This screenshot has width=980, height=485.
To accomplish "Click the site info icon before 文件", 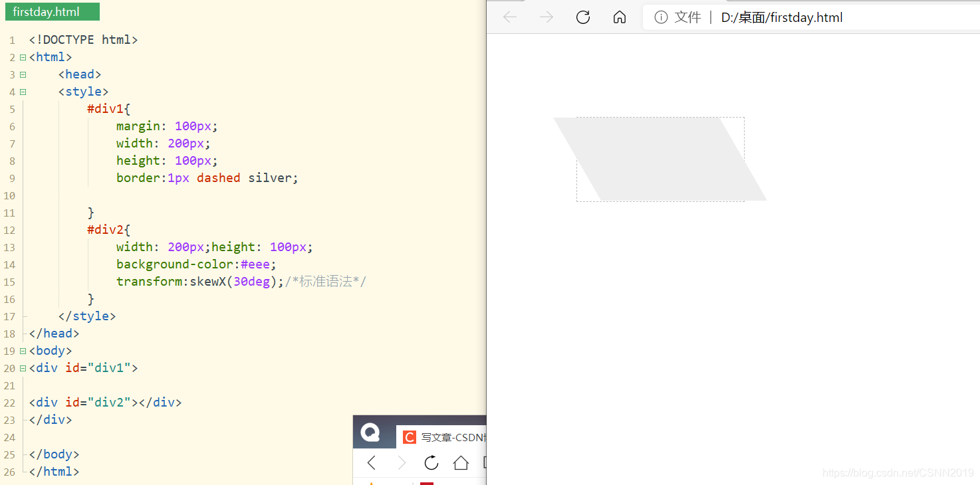I will [x=661, y=17].
